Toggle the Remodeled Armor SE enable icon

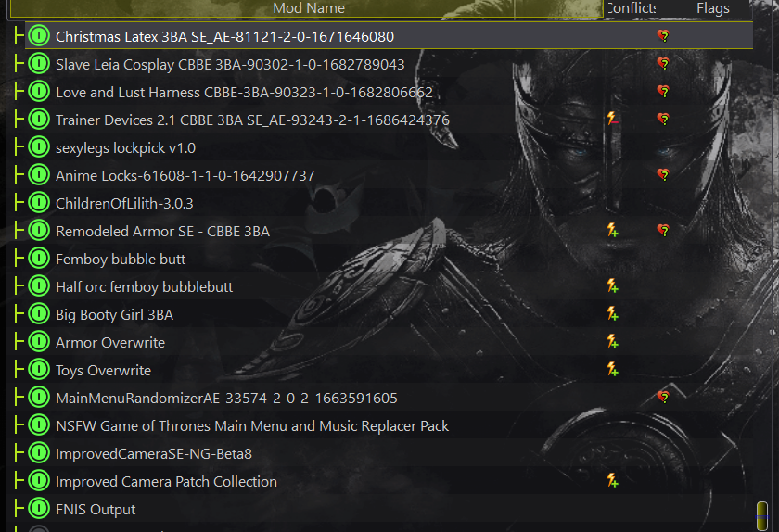point(39,231)
